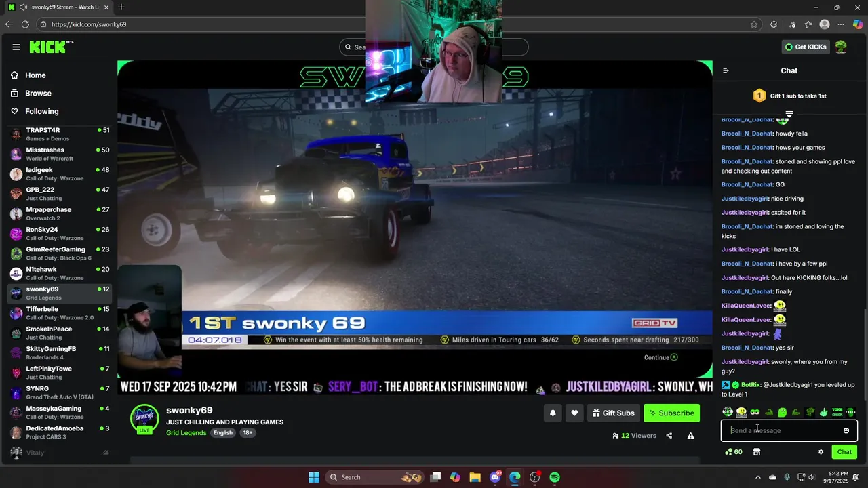Click the 18+ tag
Viewport: 868px width, 488px height.
(248, 433)
